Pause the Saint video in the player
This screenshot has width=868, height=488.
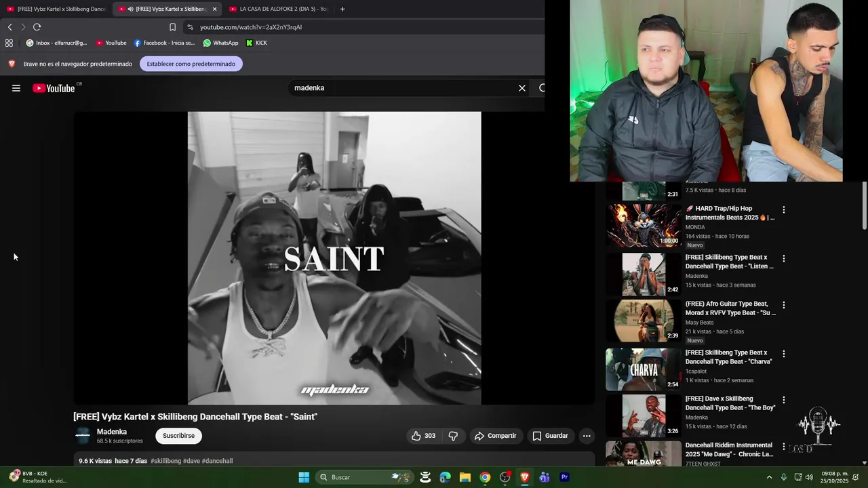[334, 258]
